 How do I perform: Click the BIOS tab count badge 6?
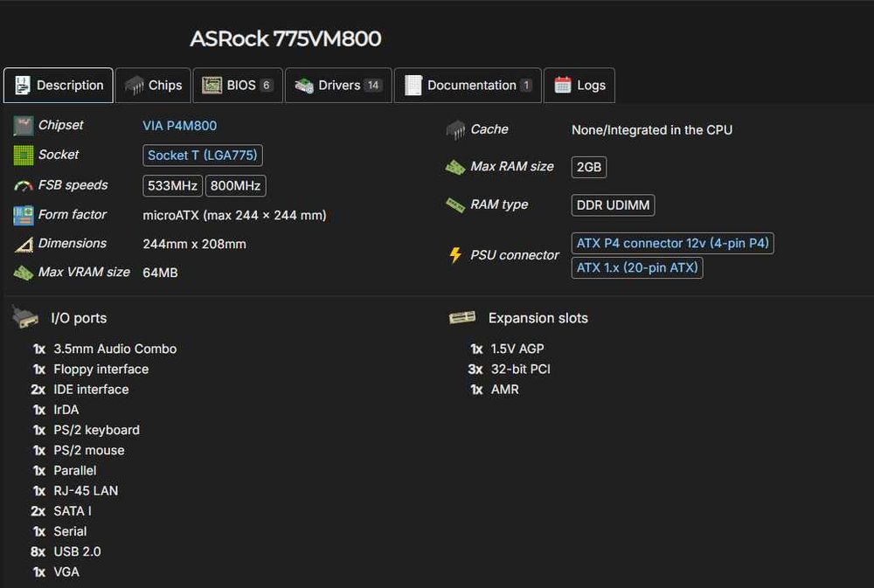tap(266, 86)
